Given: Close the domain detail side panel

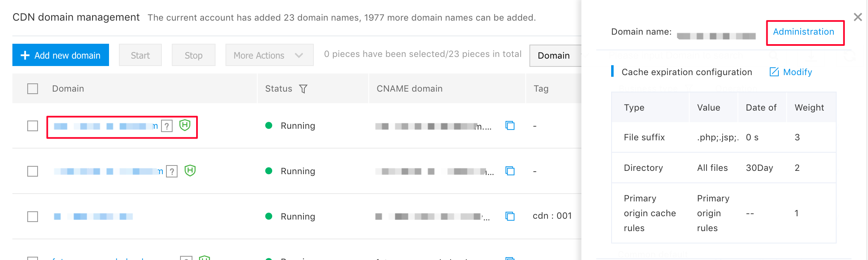Looking at the screenshot, I should pos(858,17).
